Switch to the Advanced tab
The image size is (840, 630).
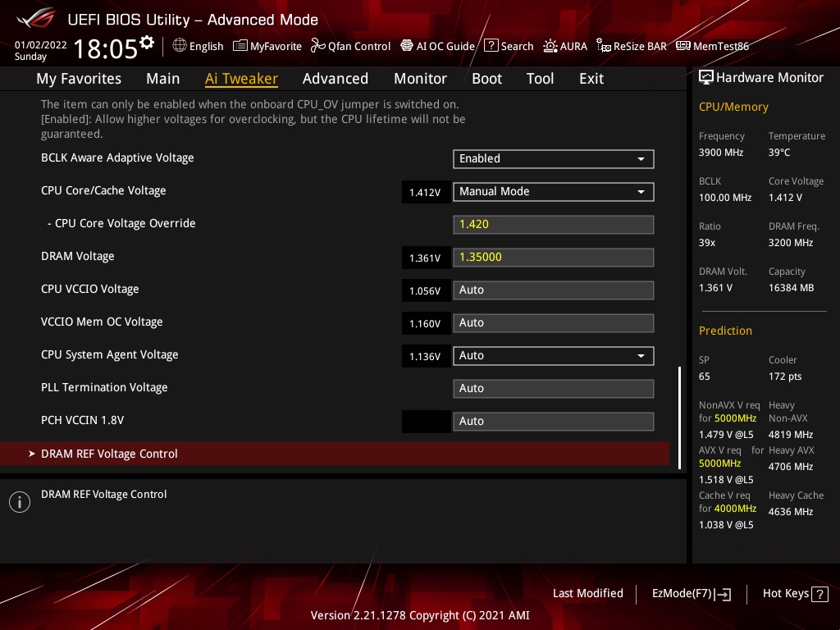point(335,79)
